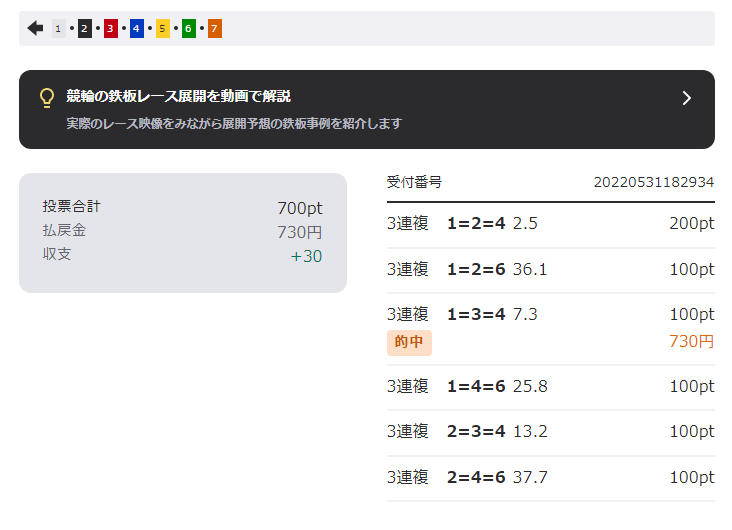
Task: Click the winning combination 1=3=4
Action: pos(476,314)
